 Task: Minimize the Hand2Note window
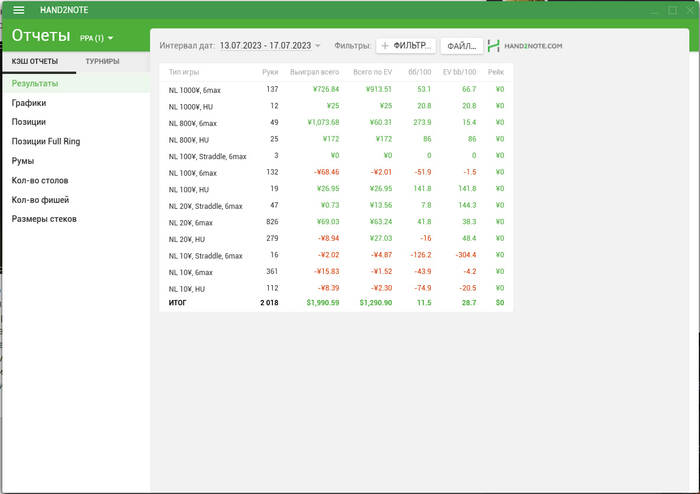tap(654, 10)
